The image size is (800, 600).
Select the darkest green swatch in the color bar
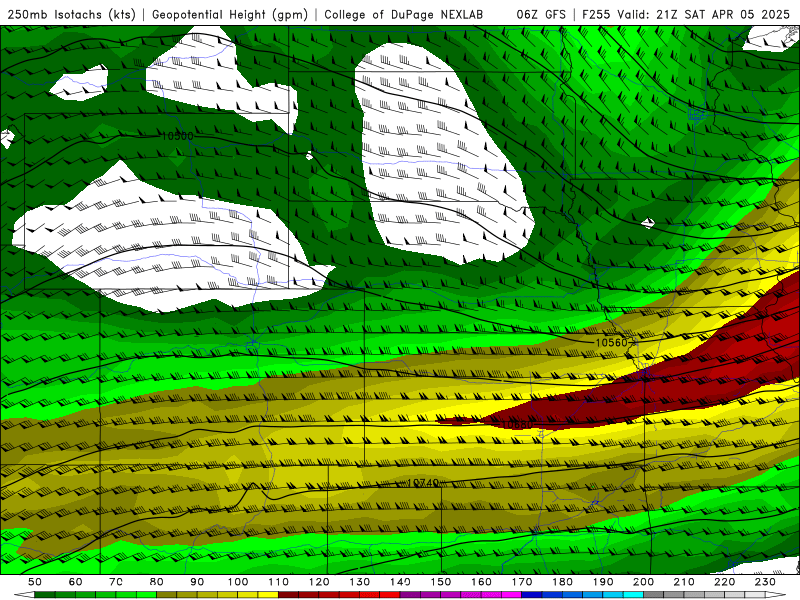(x=45, y=595)
